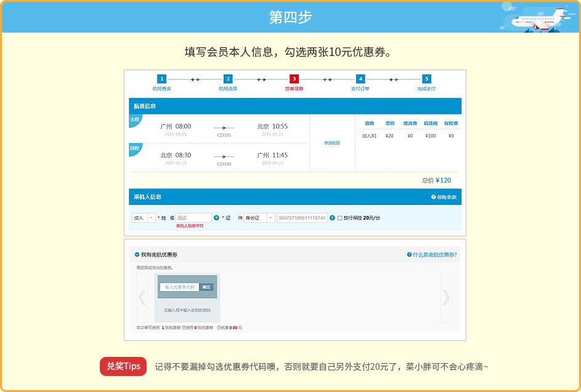Click 什么是南航优惠券 help link
Screen dimensions: 581x392
432,254
